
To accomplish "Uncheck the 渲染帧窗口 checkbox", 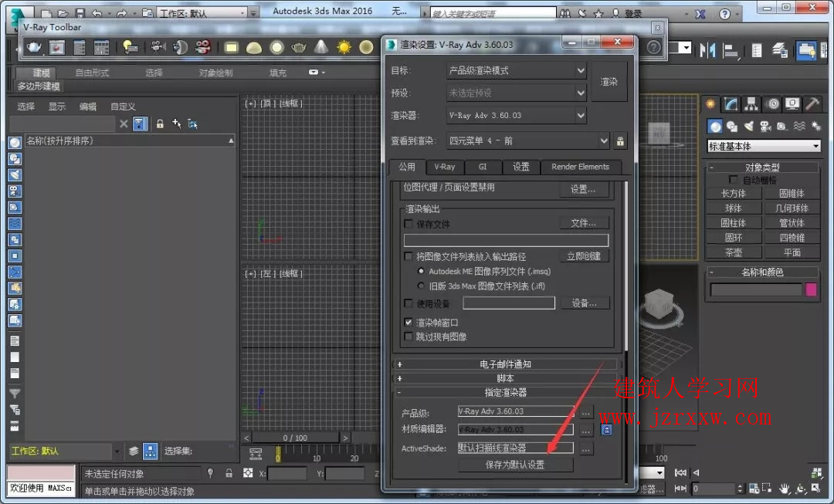I will click(x=409, y=322).
